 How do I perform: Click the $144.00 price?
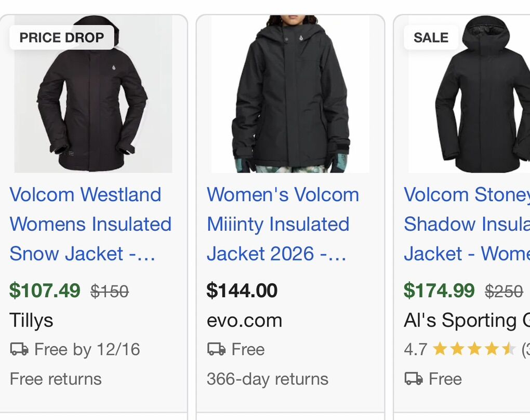242,291
